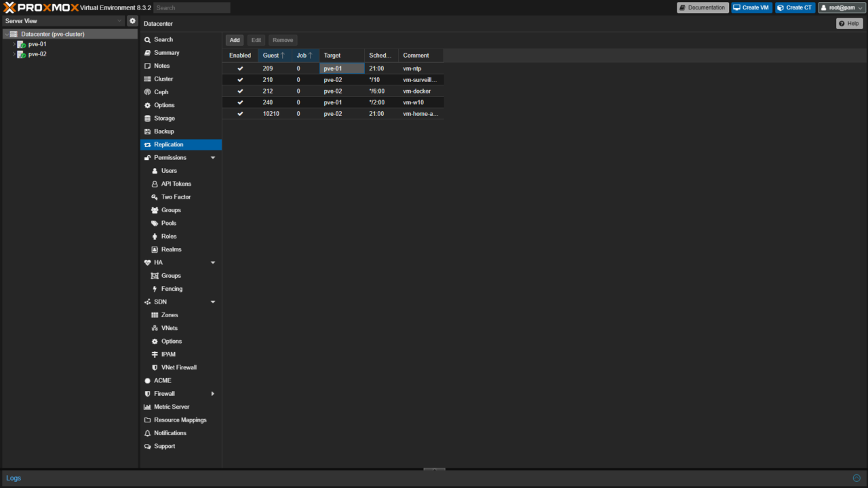Expand the log panel with the Logs arrow icon
The image size is (868, 488).
tap(856, 478)
